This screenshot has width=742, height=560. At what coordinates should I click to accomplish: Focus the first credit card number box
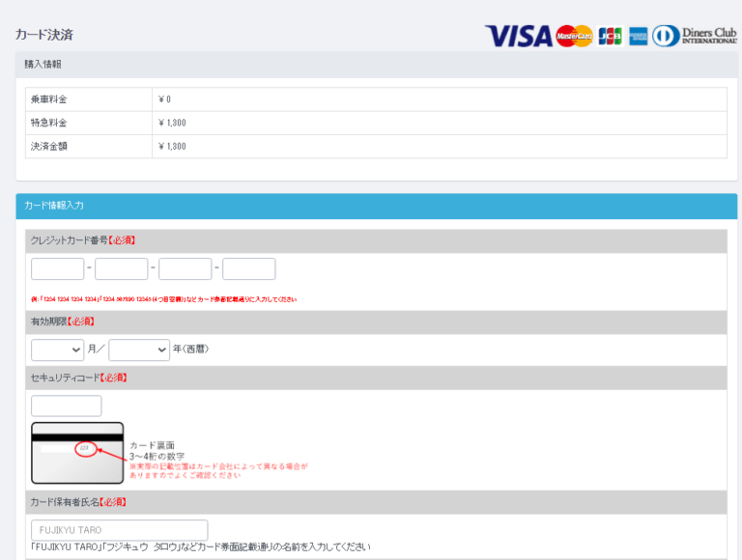tap(58, 269)
